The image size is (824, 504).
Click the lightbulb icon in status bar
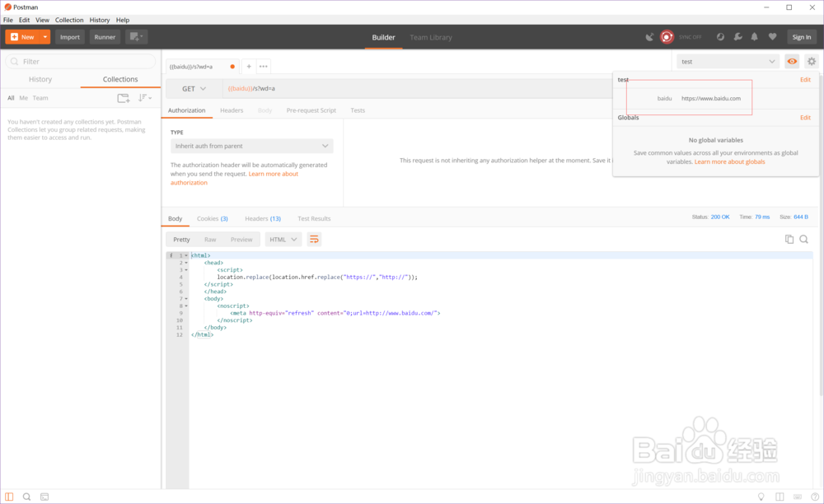tap(761, 497)
